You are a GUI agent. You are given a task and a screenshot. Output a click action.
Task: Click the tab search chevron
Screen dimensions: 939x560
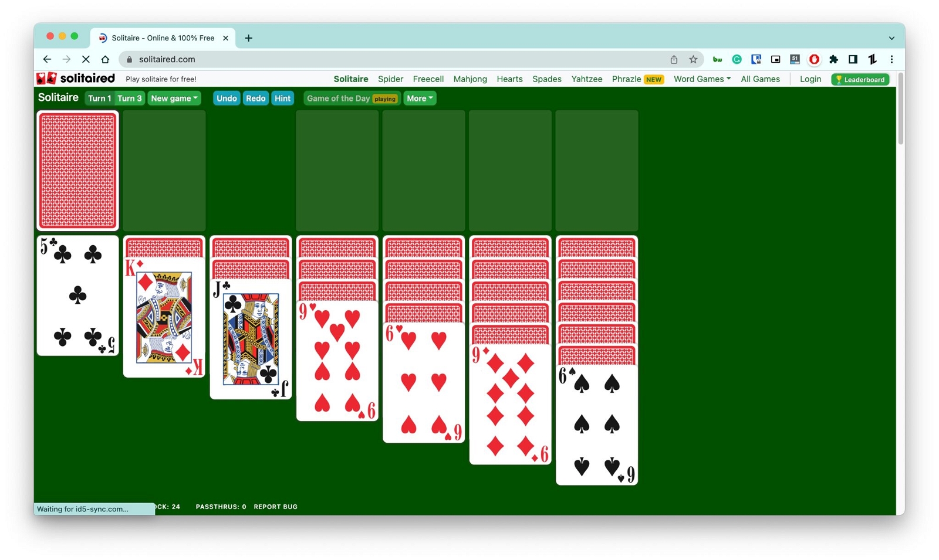pos(891,38)
